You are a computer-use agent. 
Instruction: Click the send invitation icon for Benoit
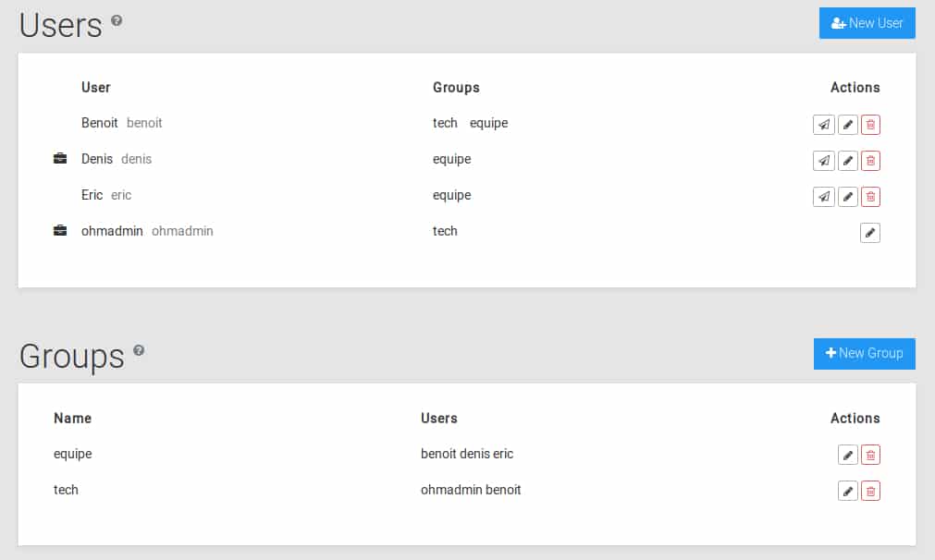click(x=823, y=125)
